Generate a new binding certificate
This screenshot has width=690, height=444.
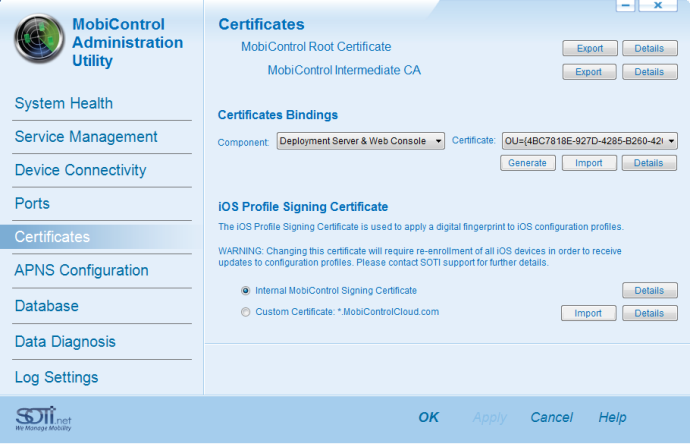tap(528, 163)
